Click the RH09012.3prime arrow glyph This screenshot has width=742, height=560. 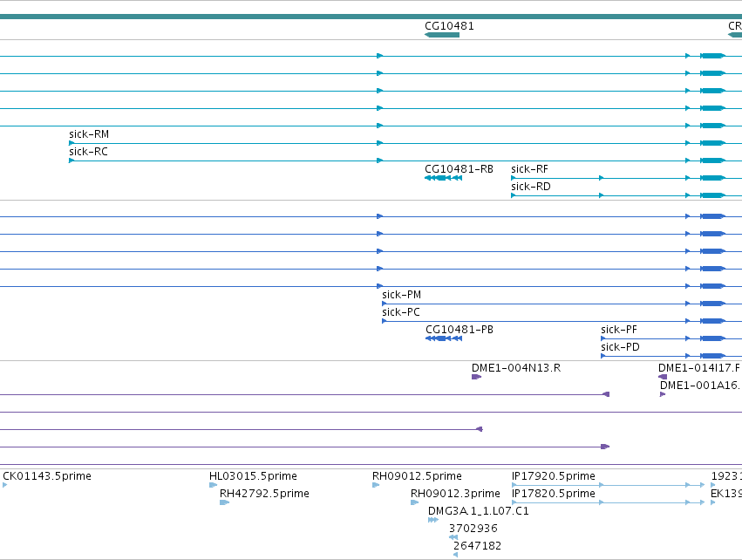(414, 502)
